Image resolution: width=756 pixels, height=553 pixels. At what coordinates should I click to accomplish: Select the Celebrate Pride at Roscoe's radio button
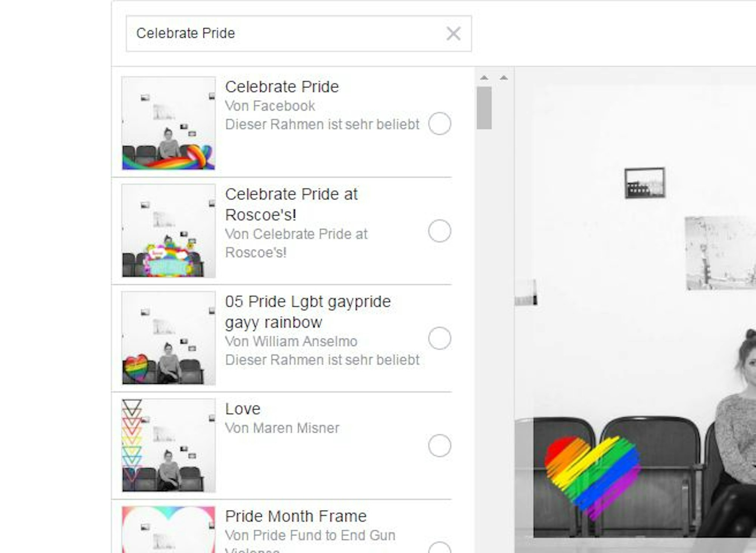[439, 231]
